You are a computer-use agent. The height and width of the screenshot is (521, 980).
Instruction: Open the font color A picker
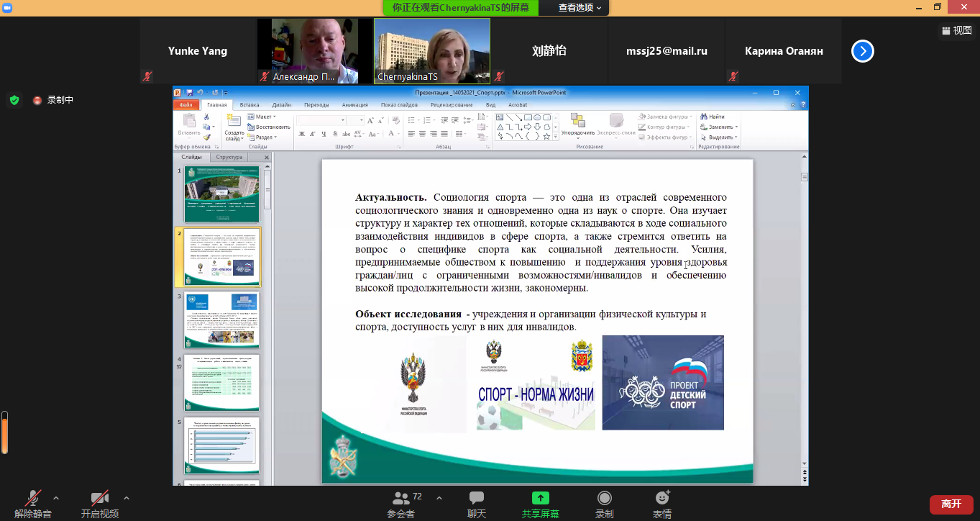pos(393,134)
